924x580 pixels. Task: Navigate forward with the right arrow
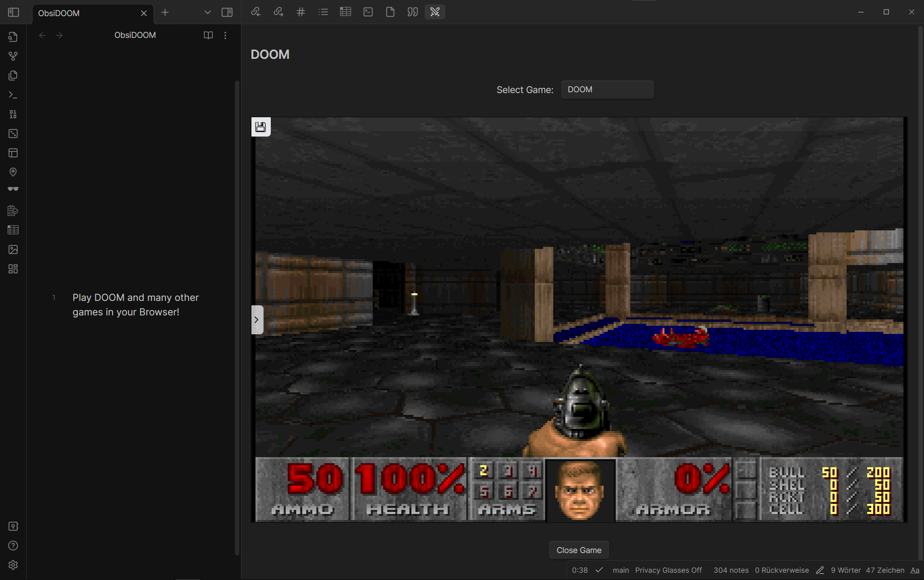click(x=59, y=35)
